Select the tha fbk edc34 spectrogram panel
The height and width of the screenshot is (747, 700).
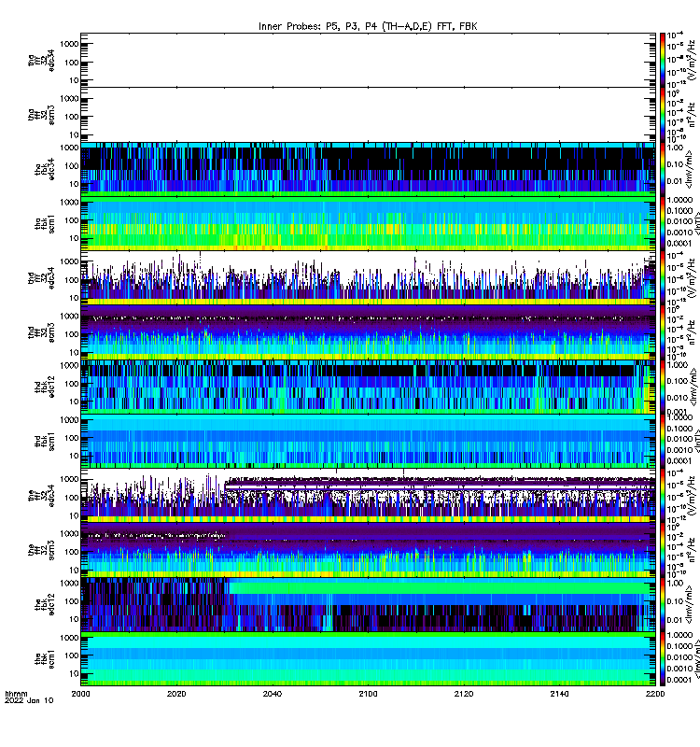tap(368, 169)
